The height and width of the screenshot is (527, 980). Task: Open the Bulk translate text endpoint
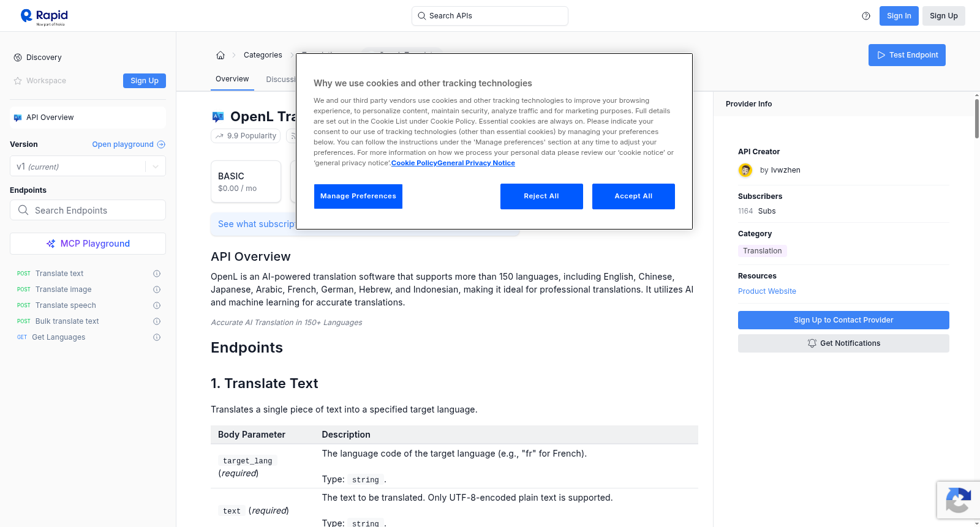(x=67, y=321)
